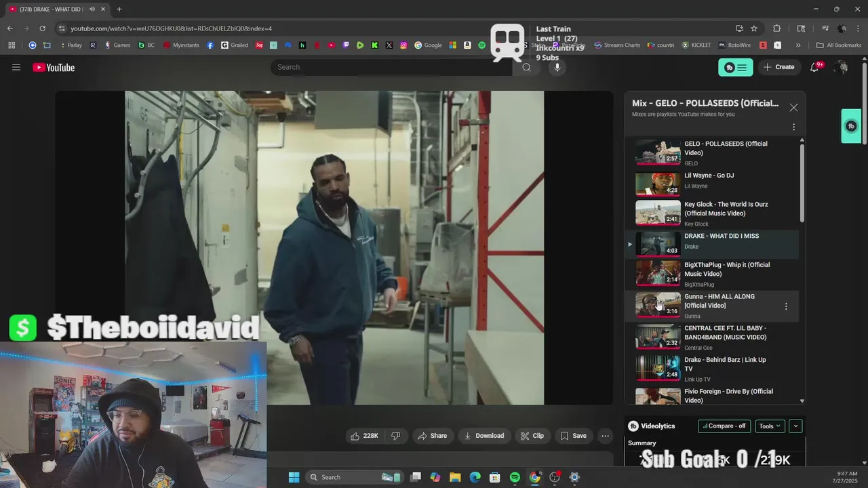The height and width of the screenshot is (488, 868).
Task: Open Microsoft Edge from taskbar
Action: coord(475,477)
